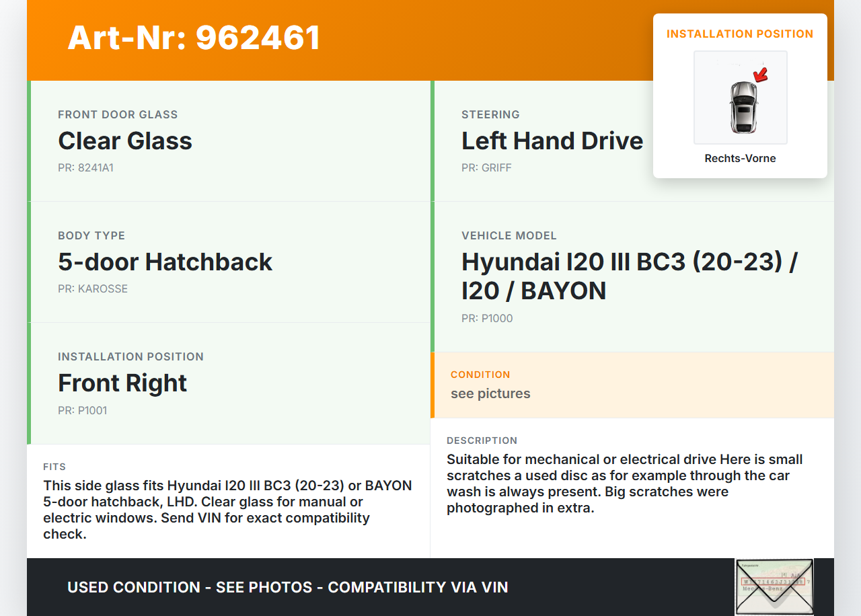Screen dimensions: 861x616
Task: Click the description paragraph about scratches
Action: point(624,484)
